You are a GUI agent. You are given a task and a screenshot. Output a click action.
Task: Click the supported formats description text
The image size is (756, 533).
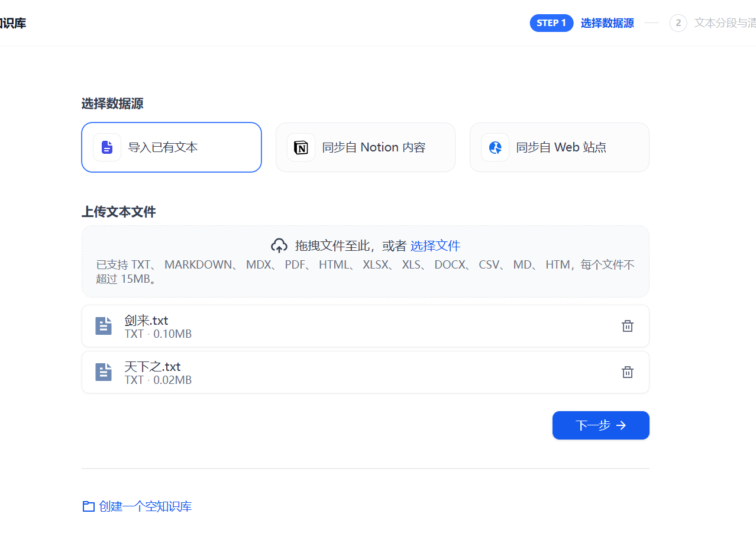click(366, 272)
